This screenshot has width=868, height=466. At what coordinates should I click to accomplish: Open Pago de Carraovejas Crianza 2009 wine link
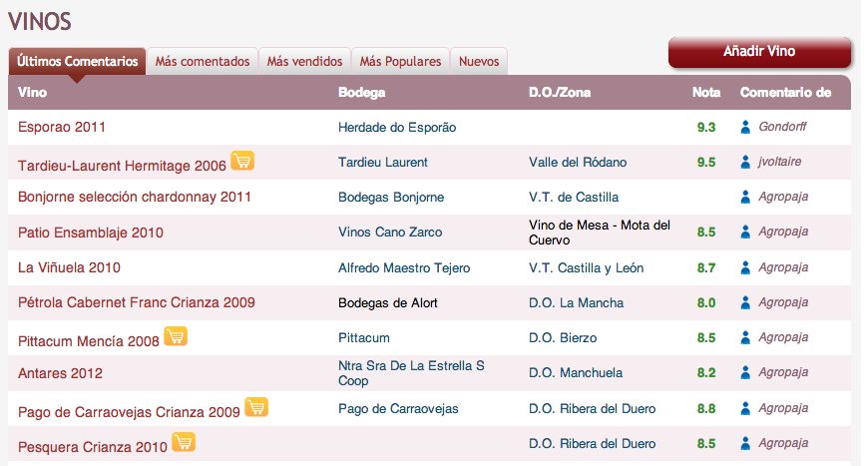click(x=129, y=412)
